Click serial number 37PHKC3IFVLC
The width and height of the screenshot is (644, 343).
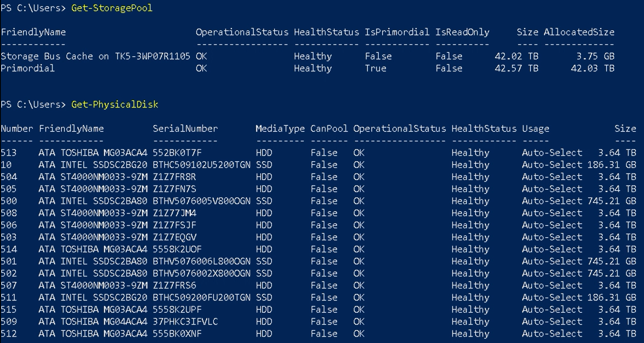(x=185, y=322)
